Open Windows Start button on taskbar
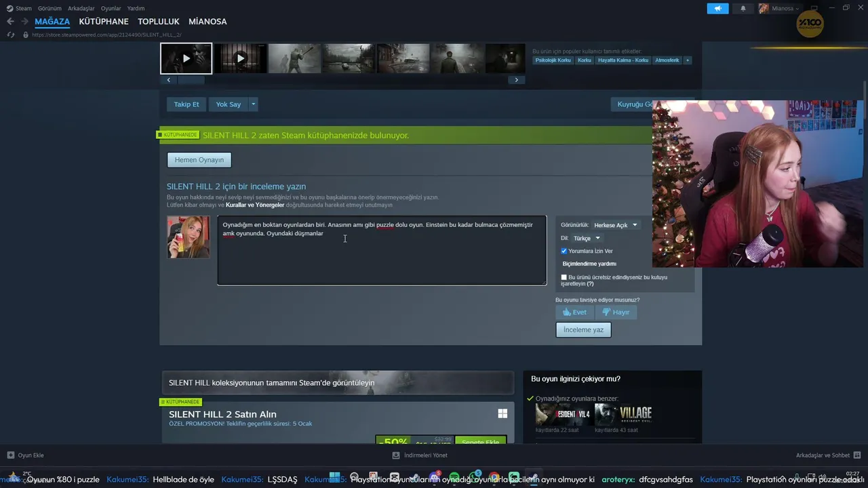 (x=334, y=479)
